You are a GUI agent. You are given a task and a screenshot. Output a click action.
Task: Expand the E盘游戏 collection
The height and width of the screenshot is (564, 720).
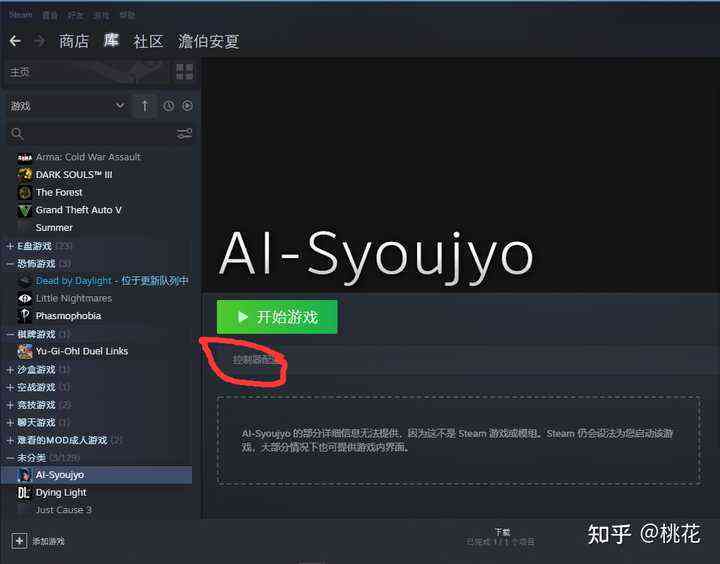(x=10, y=246)
